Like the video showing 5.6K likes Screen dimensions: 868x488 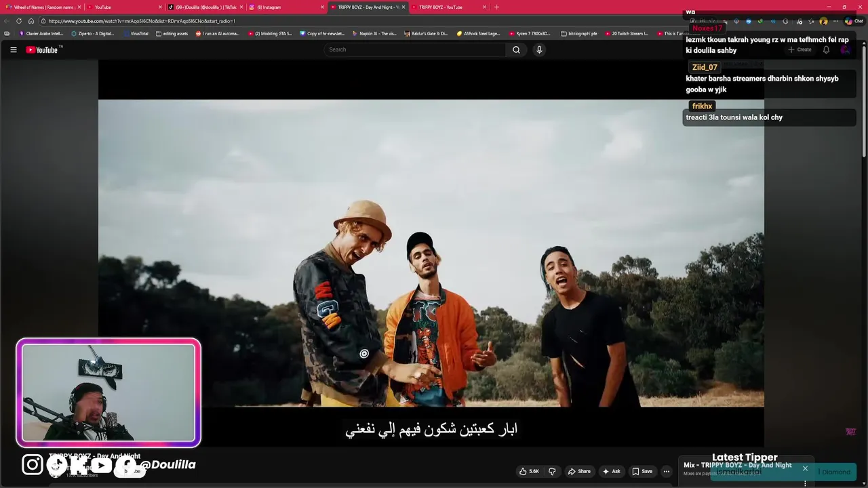click(529, 471)
